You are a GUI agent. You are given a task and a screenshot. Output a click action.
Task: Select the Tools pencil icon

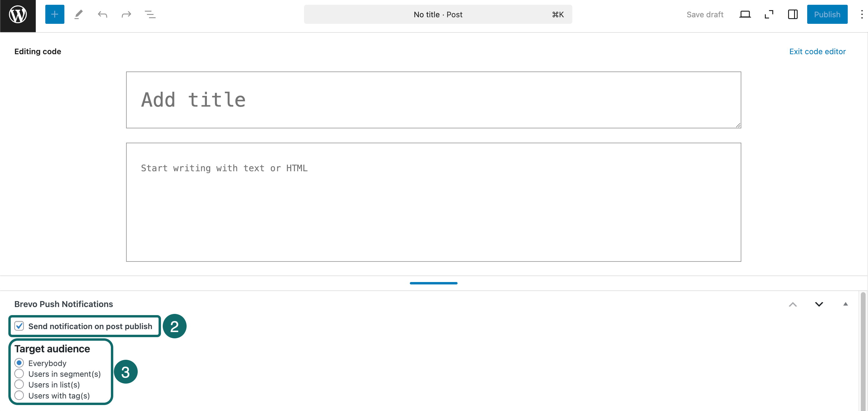tap(78, 15)
